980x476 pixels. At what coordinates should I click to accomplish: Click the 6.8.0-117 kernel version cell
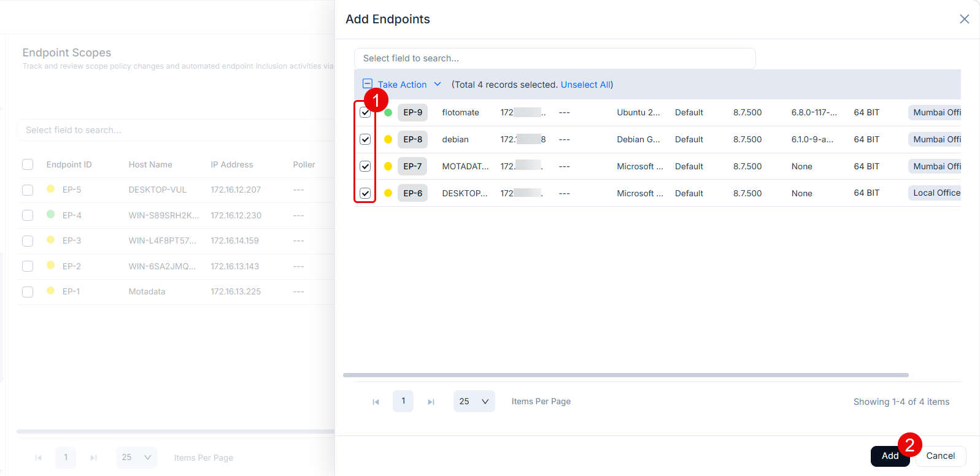(x=814, y=112)
